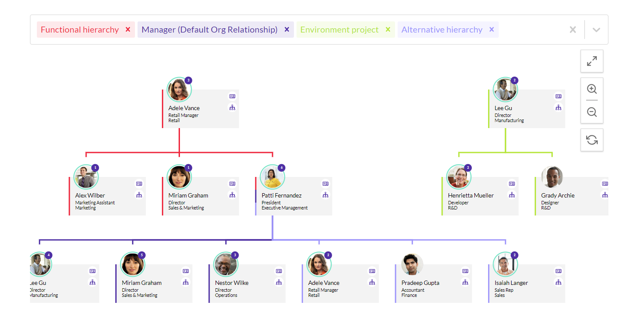Click hierarchy icon on Pradeep Gupta card
The image size is (644, 332).
pyautogui.click(x=465, y=282)
